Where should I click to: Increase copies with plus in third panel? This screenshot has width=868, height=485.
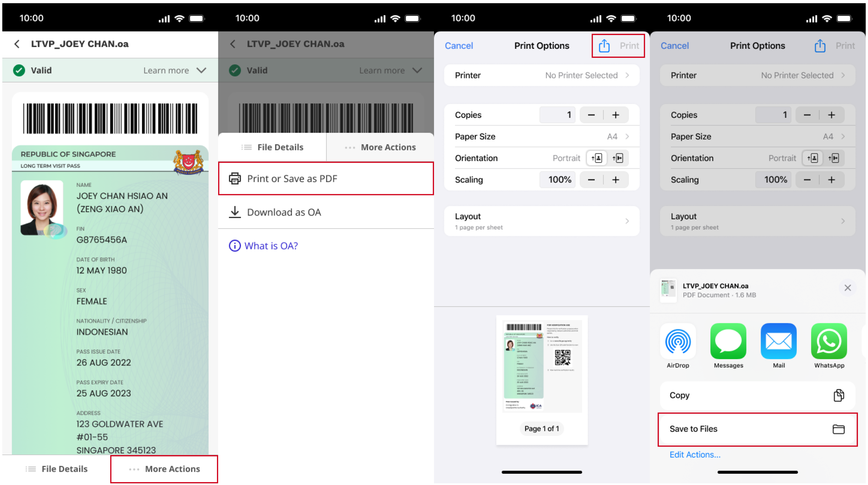point(615,115)
